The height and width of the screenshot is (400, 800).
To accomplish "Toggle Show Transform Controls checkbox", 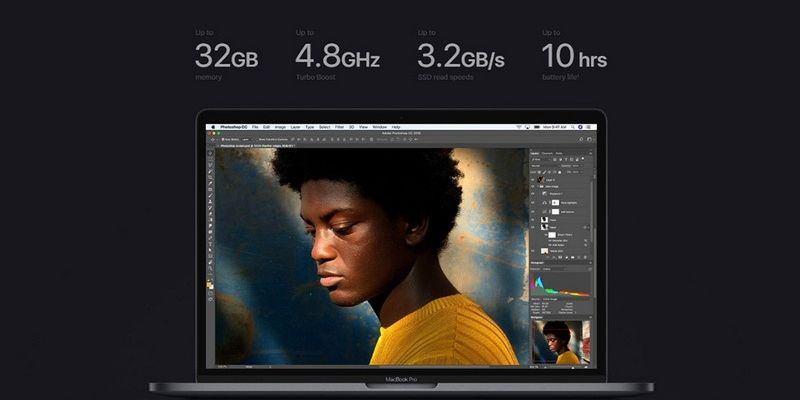I will pos(257,139).
